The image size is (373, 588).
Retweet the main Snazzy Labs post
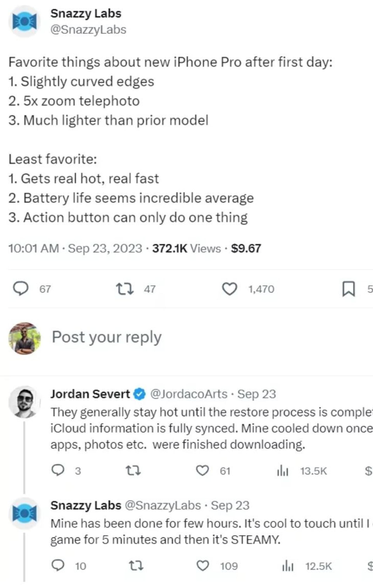click(125, 289)
